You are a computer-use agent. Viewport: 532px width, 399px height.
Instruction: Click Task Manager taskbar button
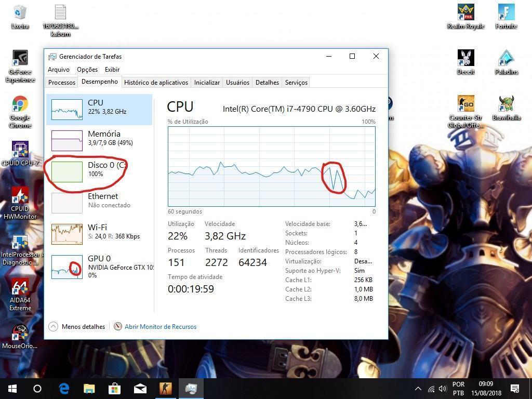pyautogui.click(x=191, y=389)
